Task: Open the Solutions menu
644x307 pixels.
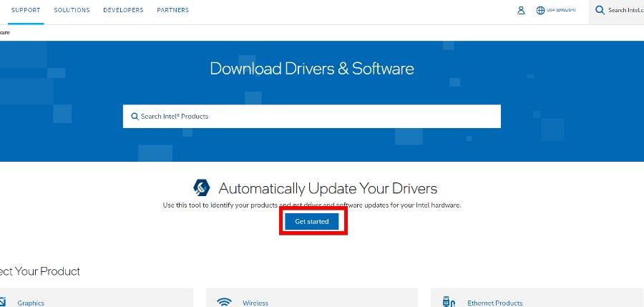Action: (72, 10)
